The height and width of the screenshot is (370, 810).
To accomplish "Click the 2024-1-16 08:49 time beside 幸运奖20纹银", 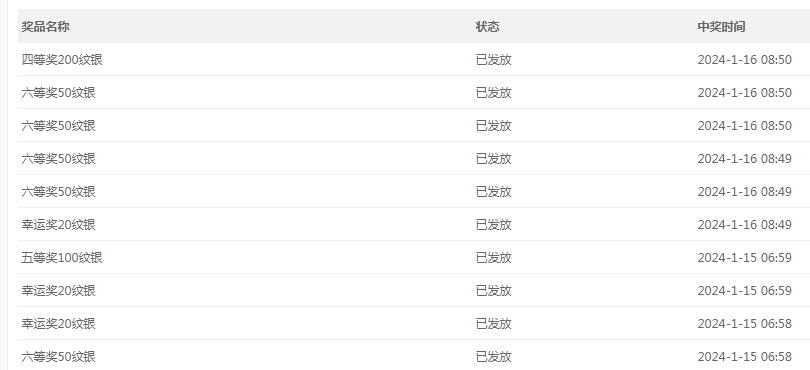I will click(744, 225).
